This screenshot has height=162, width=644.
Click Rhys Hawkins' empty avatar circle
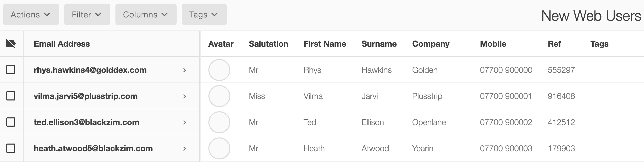[219, 70]
